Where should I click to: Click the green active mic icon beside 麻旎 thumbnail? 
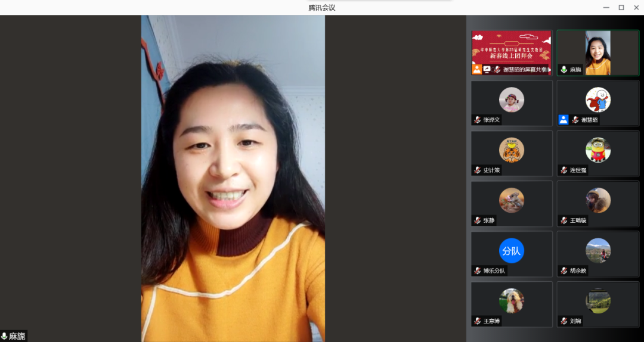pos(563,70)
